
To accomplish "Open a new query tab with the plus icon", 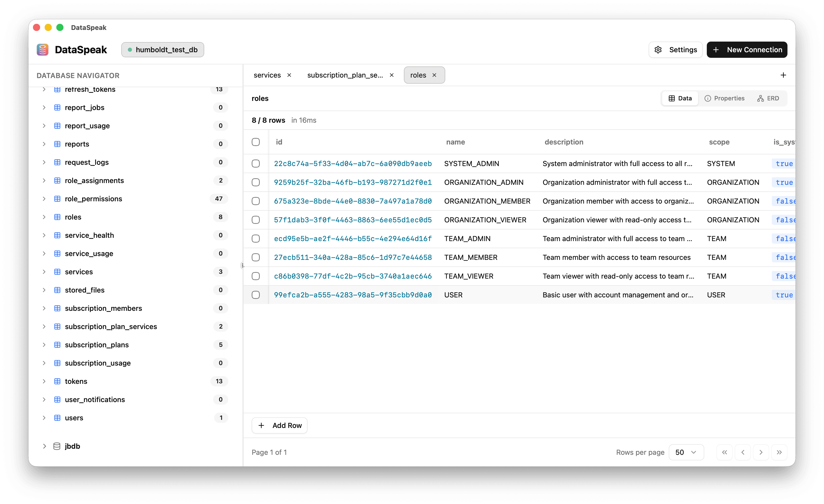I will tap(783, 75).
